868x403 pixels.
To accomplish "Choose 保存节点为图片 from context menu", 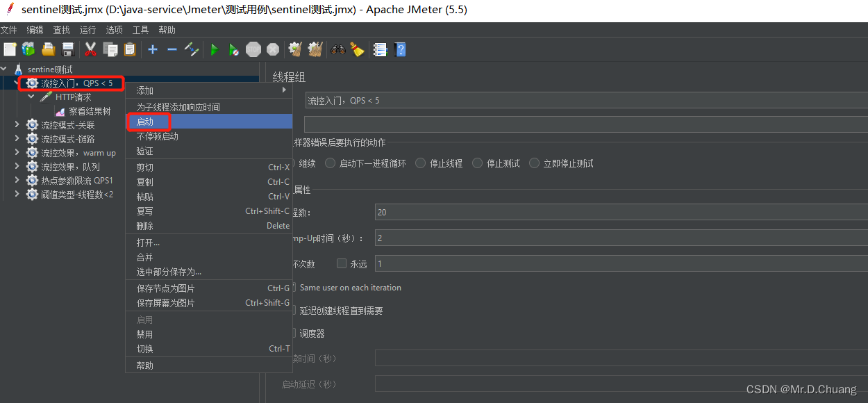I will tap(209, 288).
